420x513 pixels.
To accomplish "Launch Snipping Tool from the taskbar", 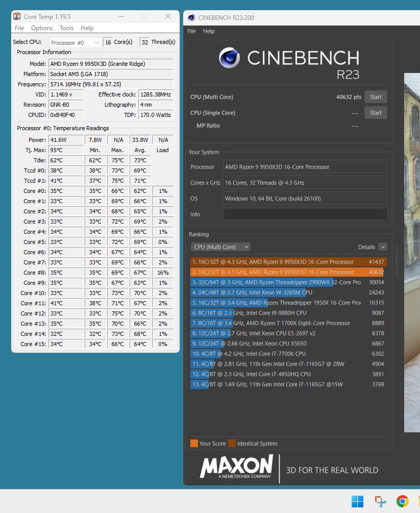I will tap(380, 501).
